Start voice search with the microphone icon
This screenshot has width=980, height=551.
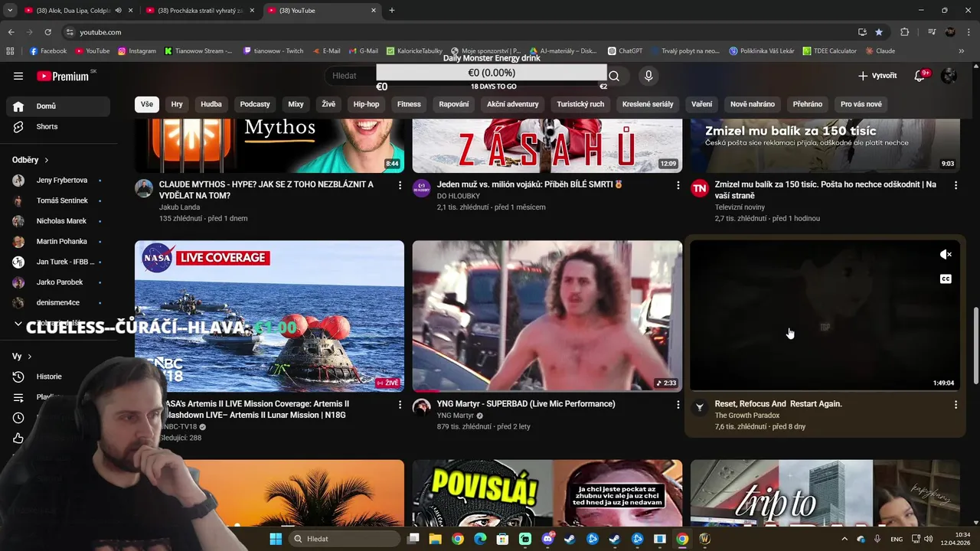tap(648, 76)
